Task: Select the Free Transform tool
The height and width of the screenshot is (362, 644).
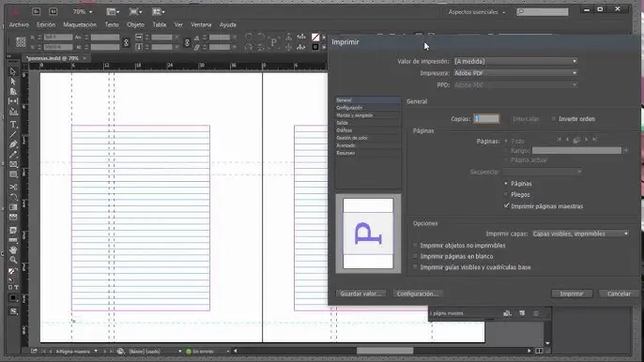Action: [13, 197]
